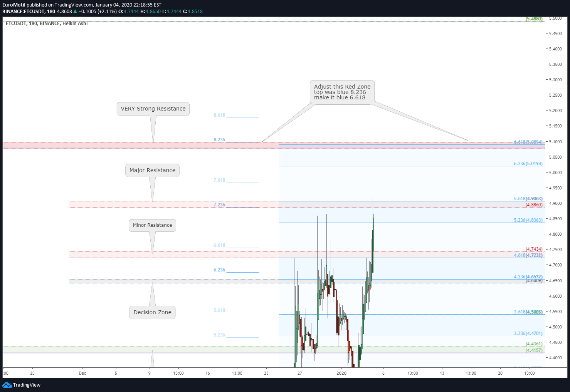The image size is (570, 392).
Task: Click the 'Dec' time axis label
Action: [x=82, y=373]
